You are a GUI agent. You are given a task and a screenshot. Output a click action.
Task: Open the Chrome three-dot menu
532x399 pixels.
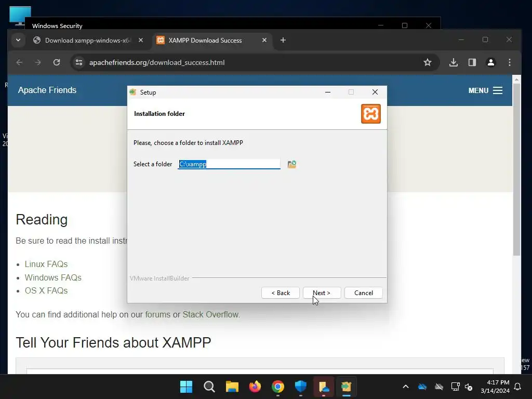pos(510,62)
